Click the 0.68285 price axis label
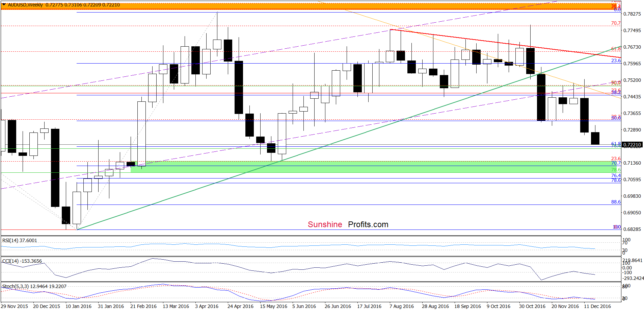Image resolution: width=644 pixels, height=311 pixels. coord(632,229)
